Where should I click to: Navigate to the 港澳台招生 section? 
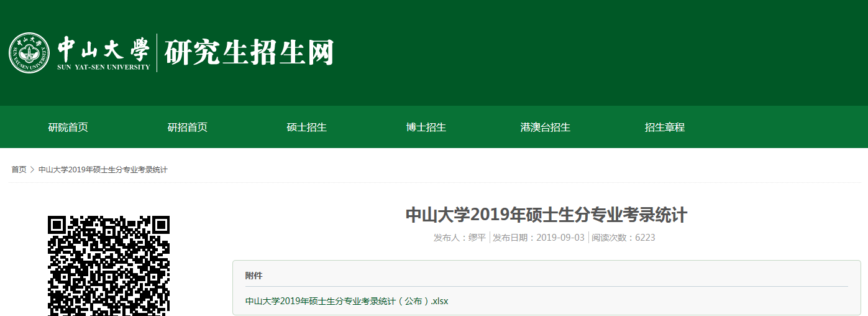(545, 128)
